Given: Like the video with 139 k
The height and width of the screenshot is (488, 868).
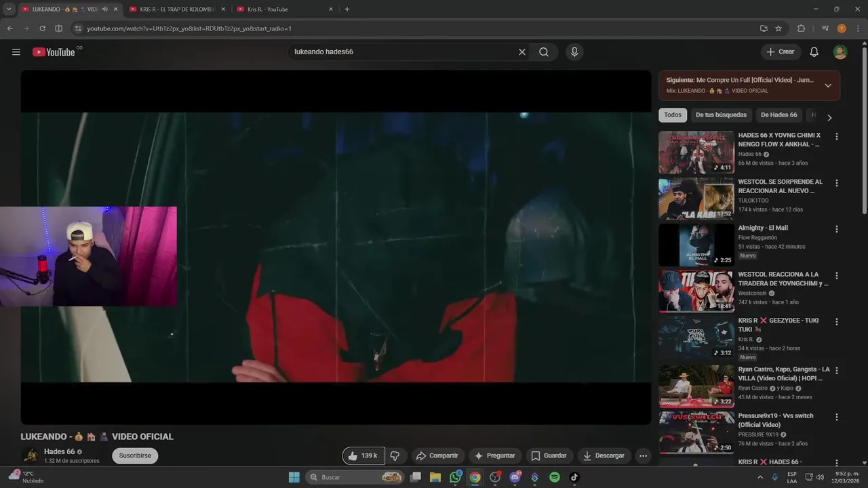Looking at the screenshot, I should pyautogui.click(x=363, y=455).
